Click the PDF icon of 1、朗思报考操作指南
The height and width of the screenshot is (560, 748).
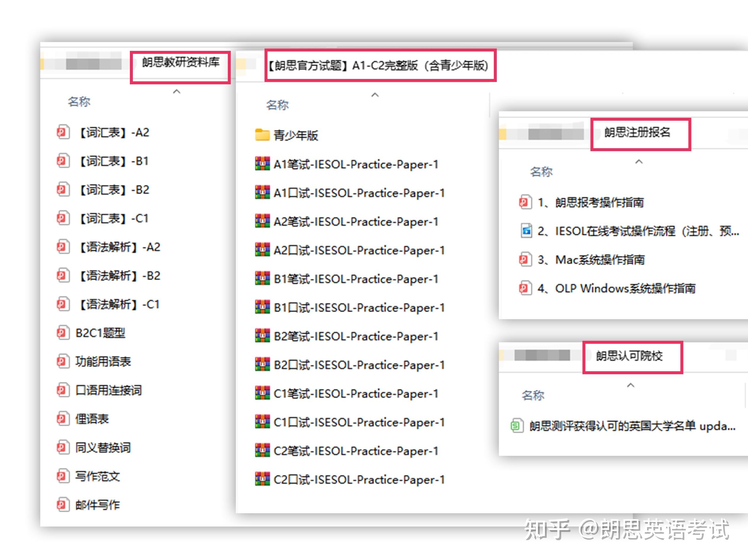[525, 202]
